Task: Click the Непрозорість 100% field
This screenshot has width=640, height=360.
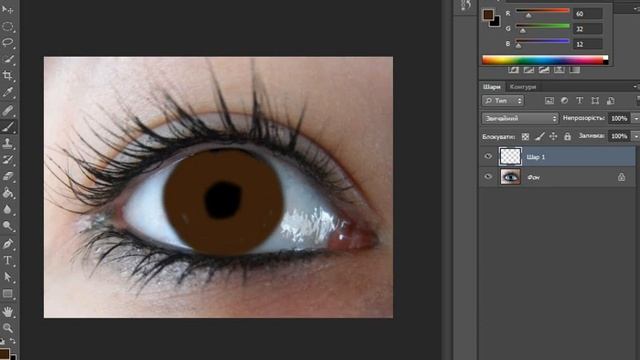Action: point(619,118)
